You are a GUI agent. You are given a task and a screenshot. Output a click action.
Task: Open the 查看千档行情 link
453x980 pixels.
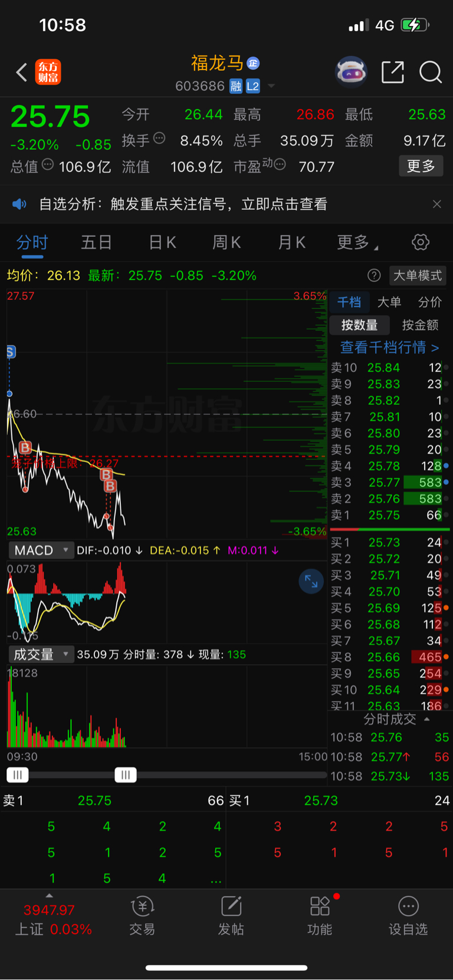(x=389, y=347)
